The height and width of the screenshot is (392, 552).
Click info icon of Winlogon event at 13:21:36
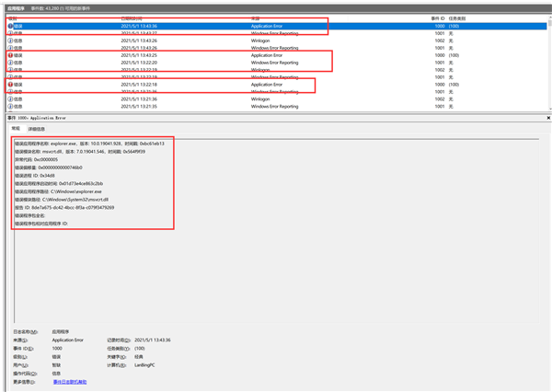(10, 99)
